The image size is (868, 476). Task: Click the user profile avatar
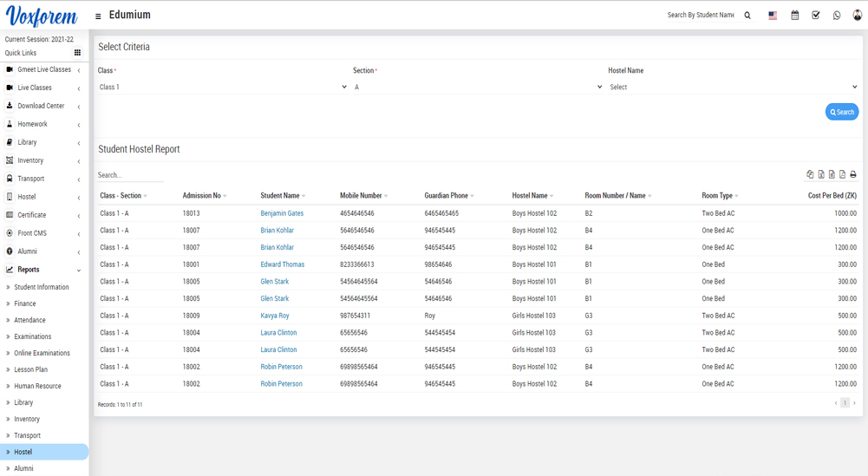tap(858, 16)
